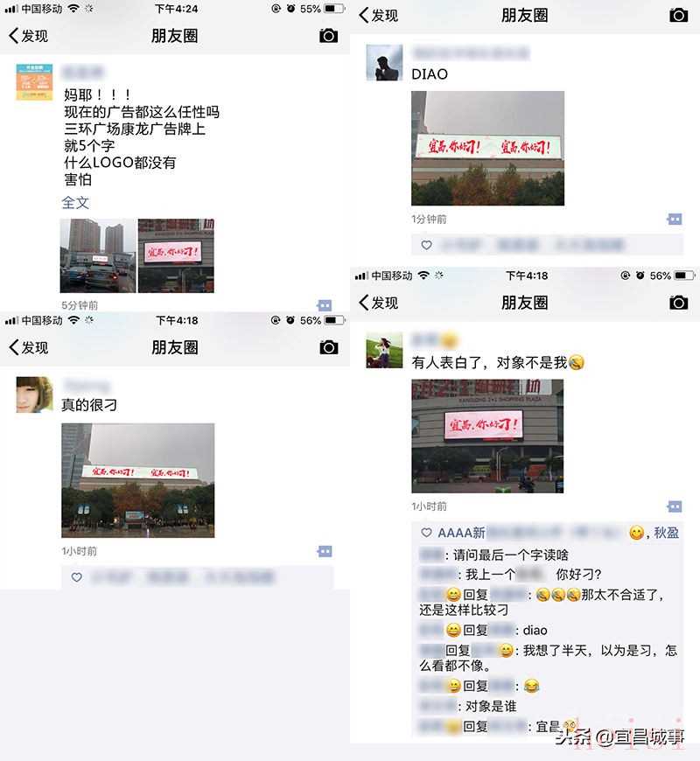Open the street traffic photo thumbnail
Viewport: 700px width, 761px height.
tap(98, 255)
